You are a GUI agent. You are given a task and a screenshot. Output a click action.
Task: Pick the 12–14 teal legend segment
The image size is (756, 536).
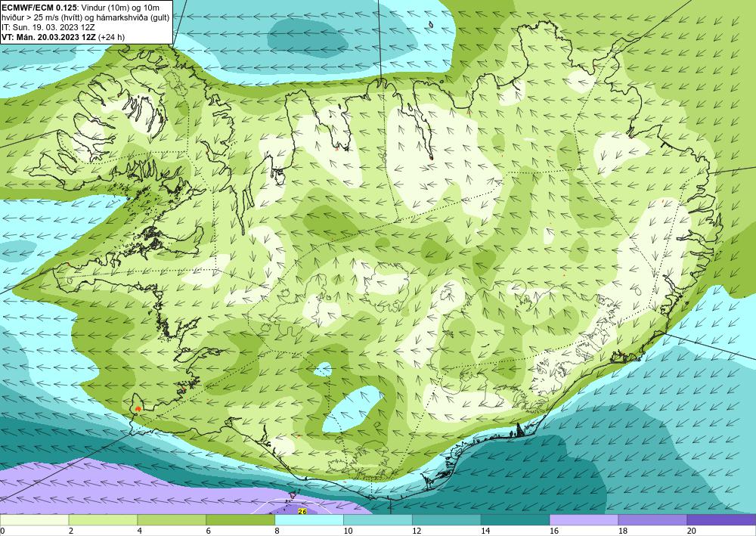447,520
